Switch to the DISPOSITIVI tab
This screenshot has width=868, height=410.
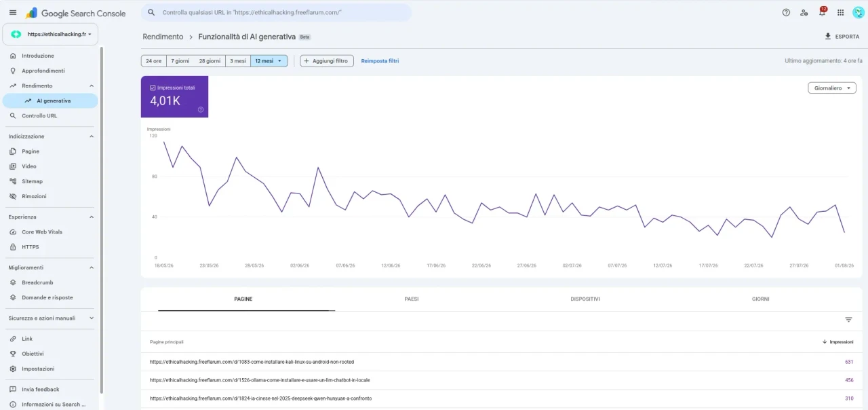(x=585, y=299)
